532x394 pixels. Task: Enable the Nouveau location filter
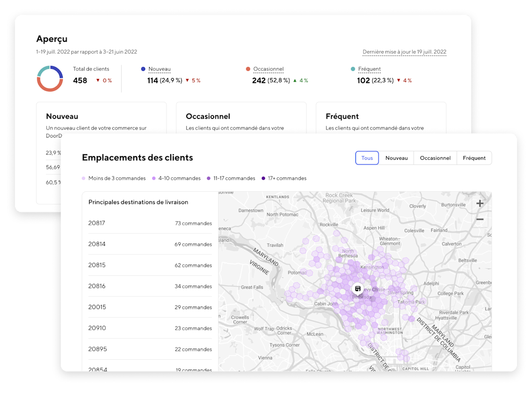pyautogui.click(x=396, y=158)
